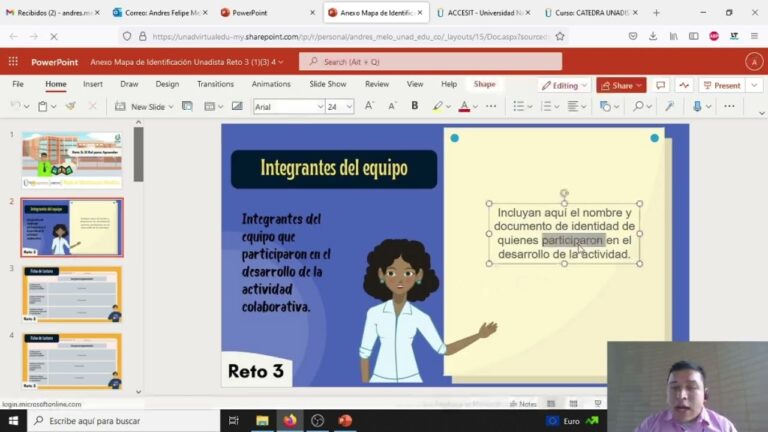Switch to the Insert tab
Image resolution: width=768 pixels, height=432 pixels.
click(x=93, y=84)
